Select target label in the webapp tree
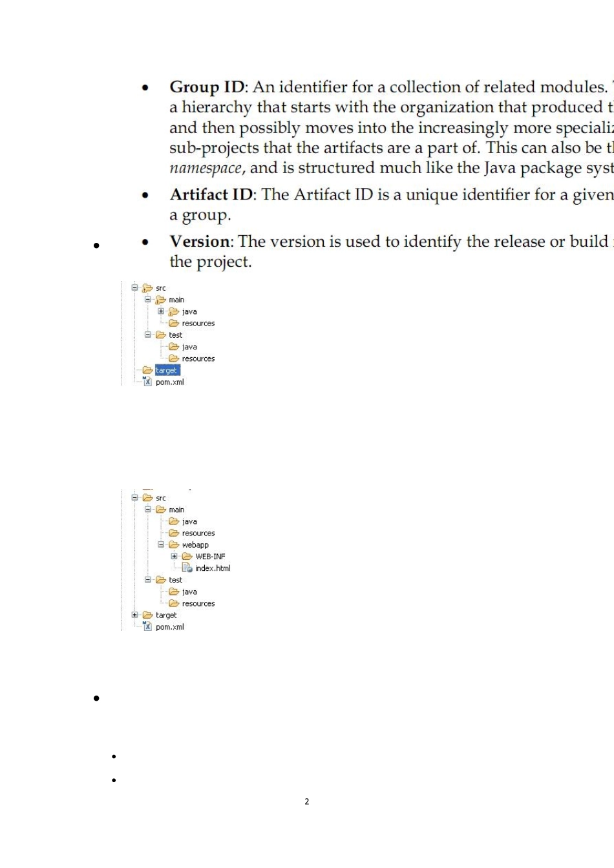 (166, 615)
